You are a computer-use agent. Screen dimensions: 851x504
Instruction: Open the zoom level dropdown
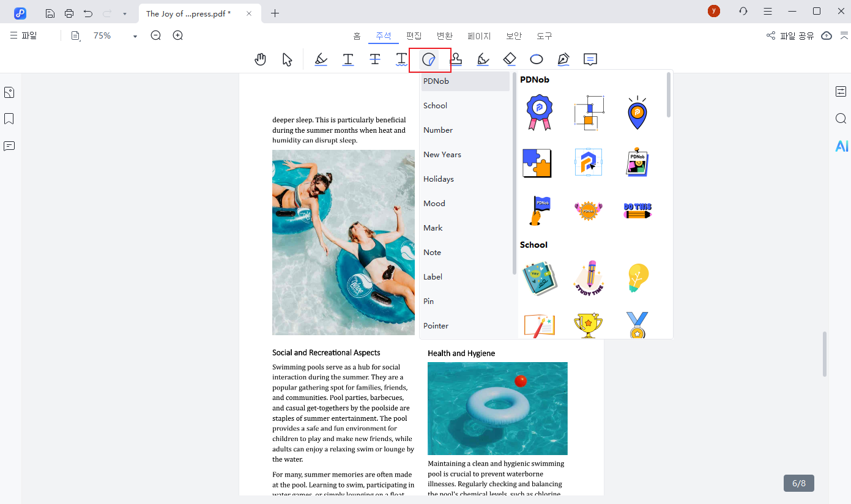coord(135,35)
